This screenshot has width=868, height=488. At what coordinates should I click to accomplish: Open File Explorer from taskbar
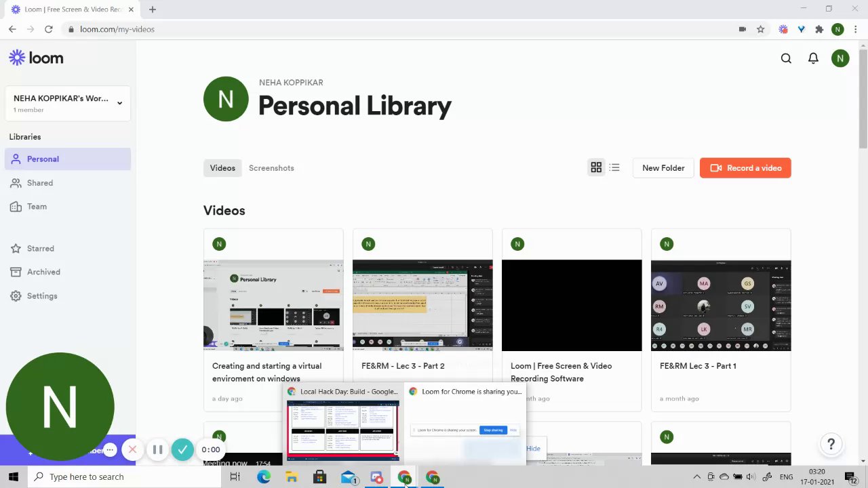coord(292,477)
